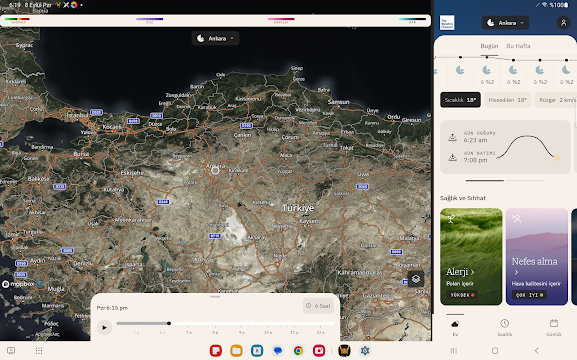The width and height of the screenshot is (577, 360).
Task: Open the red notes app in taskbar
Action: pyautogui.click(x=216, y=351)
